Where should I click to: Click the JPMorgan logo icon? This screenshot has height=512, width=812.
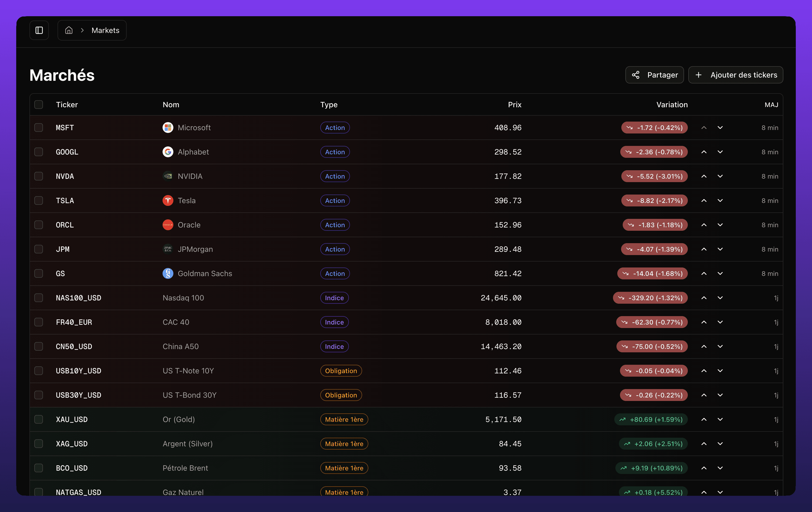point(168,249)
